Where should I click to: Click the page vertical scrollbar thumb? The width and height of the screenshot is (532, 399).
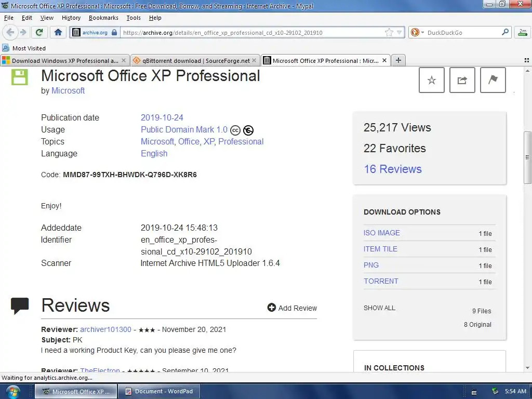[527, 157]
